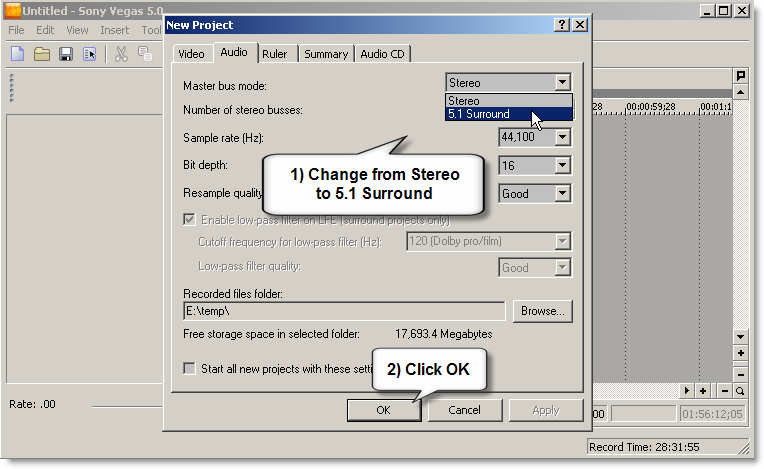Go to the Audio CD tab
The width and height of the screenshot is (764, 469).
pos(382,54)
